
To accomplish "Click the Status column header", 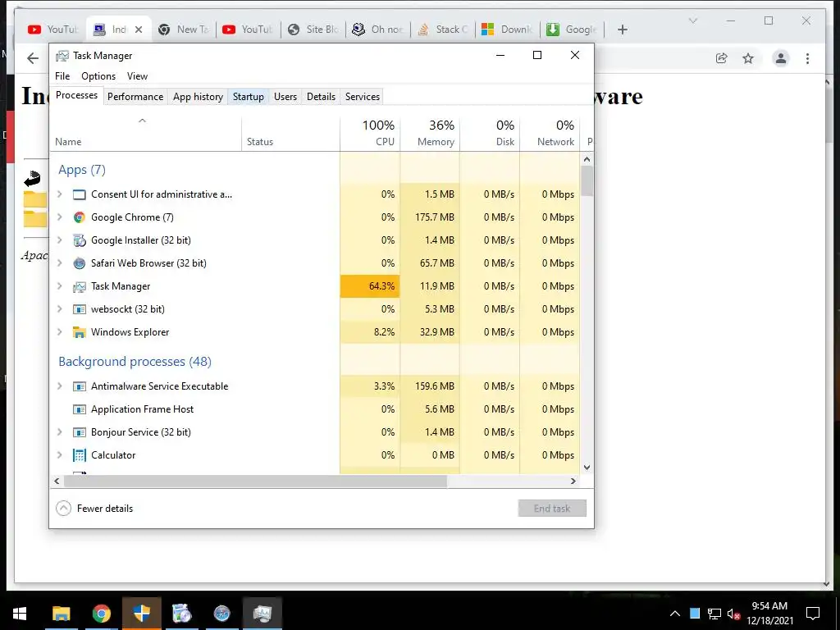I will tap(291, 133).
